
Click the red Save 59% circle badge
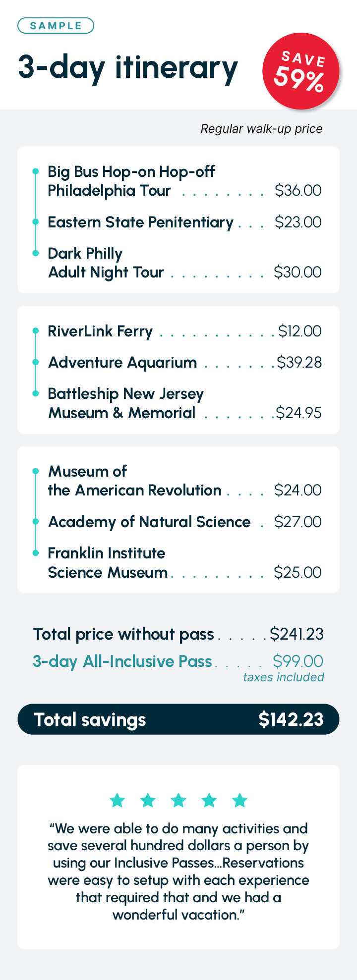pos(300,71)
